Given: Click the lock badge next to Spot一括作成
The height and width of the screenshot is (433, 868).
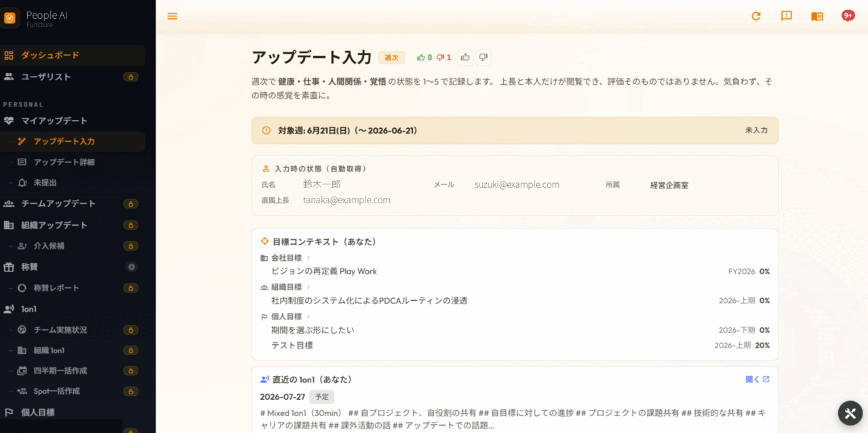Looking at the screenshot, I should [x=131, y=391].
